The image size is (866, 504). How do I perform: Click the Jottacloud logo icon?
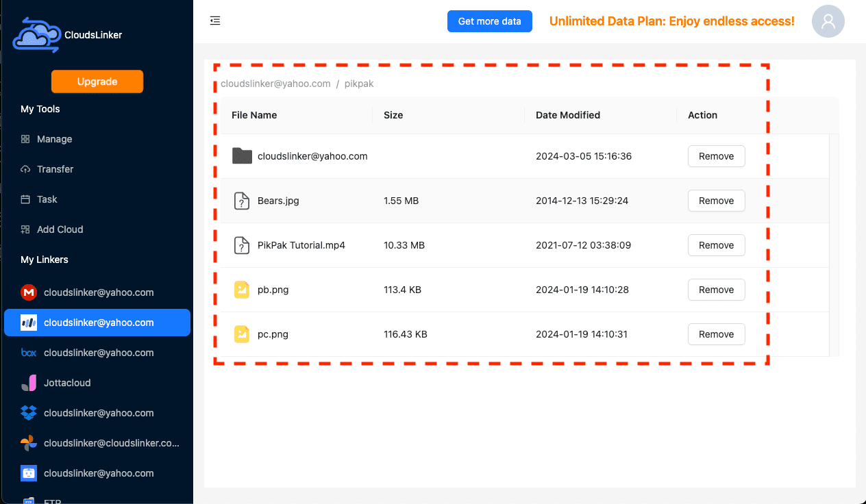(29, 383)
